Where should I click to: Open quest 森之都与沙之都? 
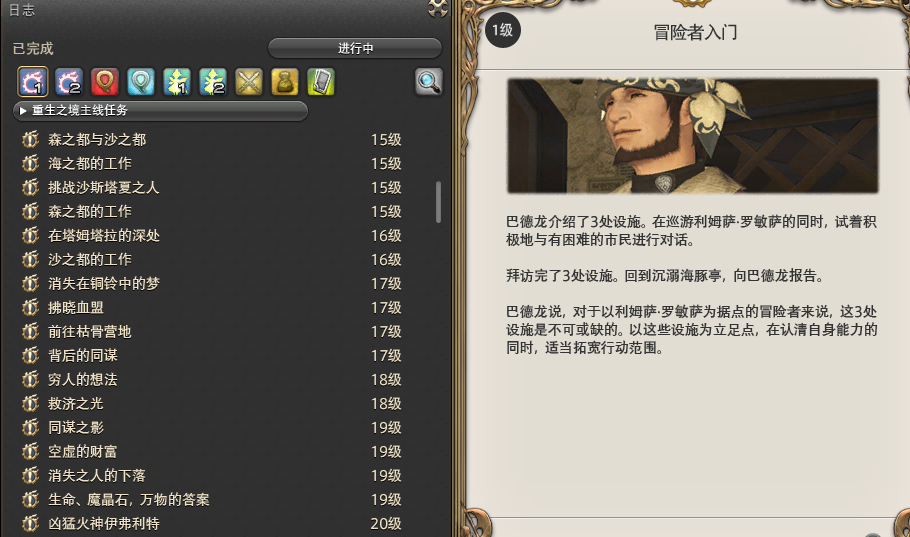[x=212, y=140]
